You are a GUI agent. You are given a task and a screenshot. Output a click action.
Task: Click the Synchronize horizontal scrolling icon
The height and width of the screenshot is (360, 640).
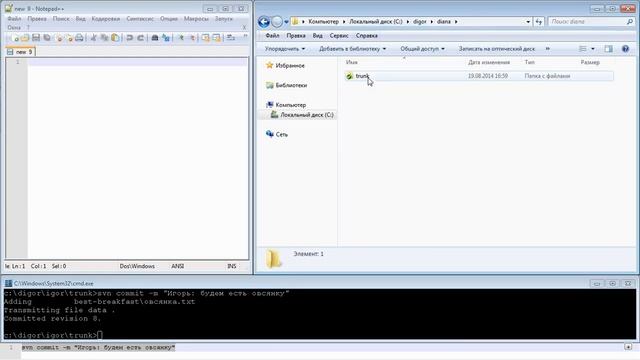(x=216, y=38)
